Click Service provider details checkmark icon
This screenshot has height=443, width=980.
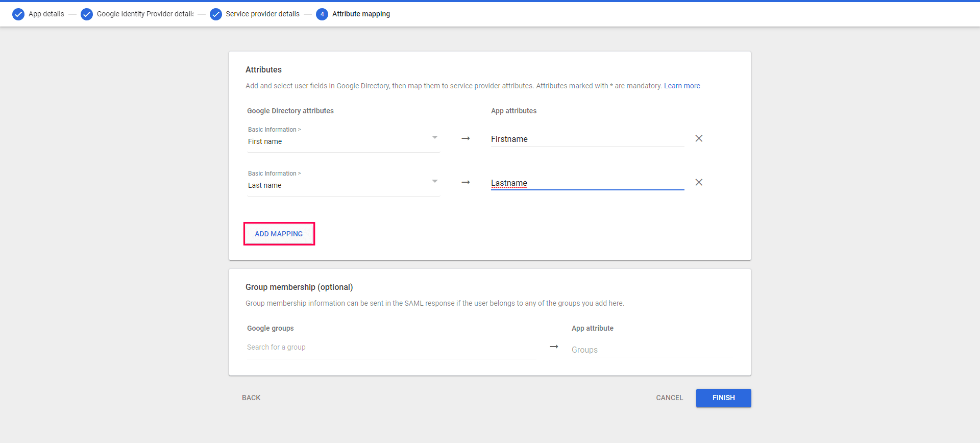point(216,14)
